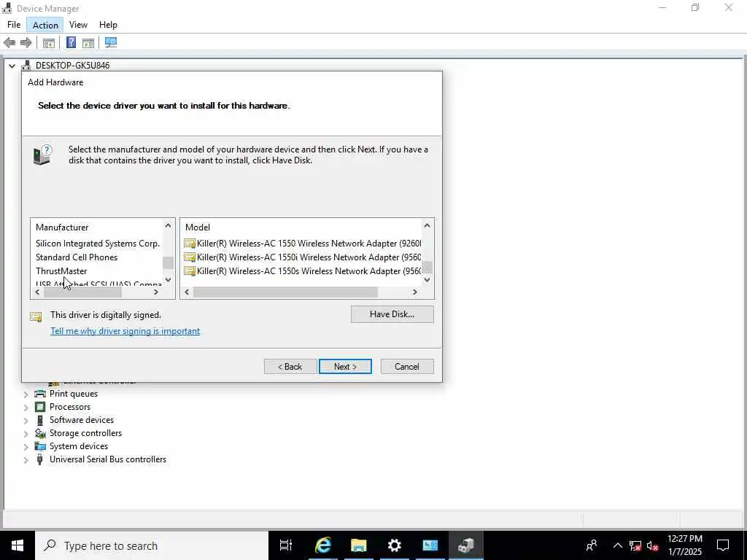Click the Processors chip icon
Viewport: 747px width, 560px height.
(40, 407)
